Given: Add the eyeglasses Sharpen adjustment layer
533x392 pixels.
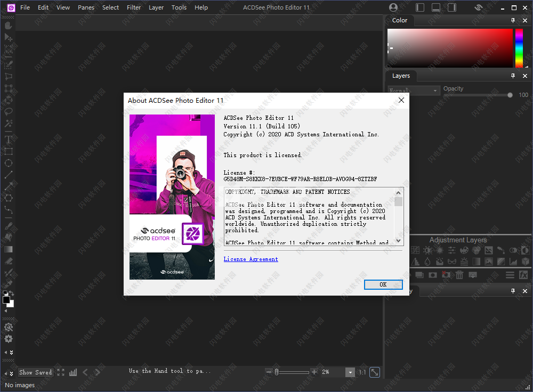Looking at the screenshot, I should click(452, 262).
